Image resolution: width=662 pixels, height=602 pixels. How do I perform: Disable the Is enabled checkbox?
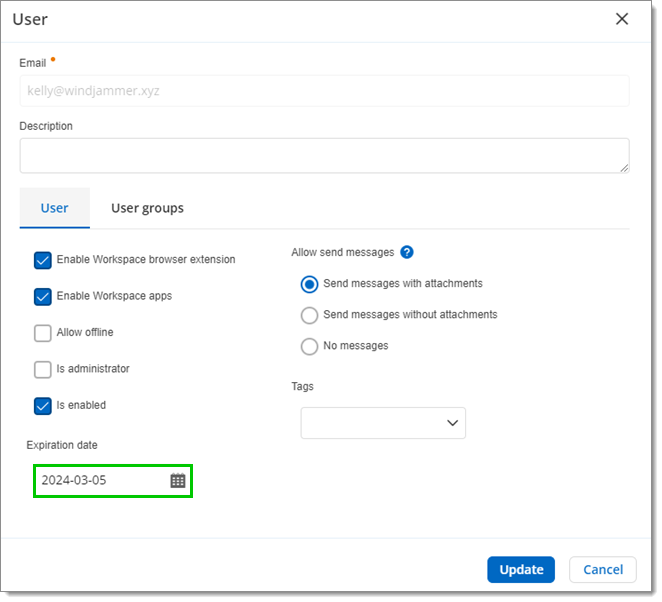43,406
